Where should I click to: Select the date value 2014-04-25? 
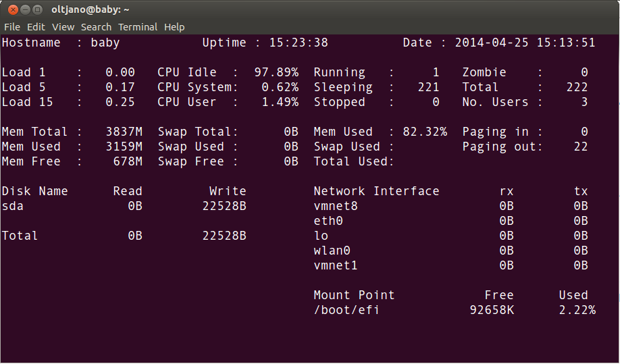coord(492,43)
